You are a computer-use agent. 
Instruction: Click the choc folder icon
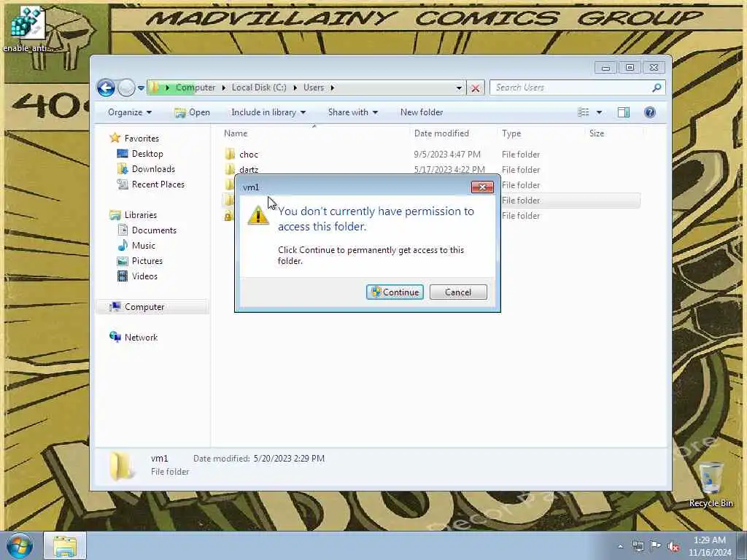230,154
